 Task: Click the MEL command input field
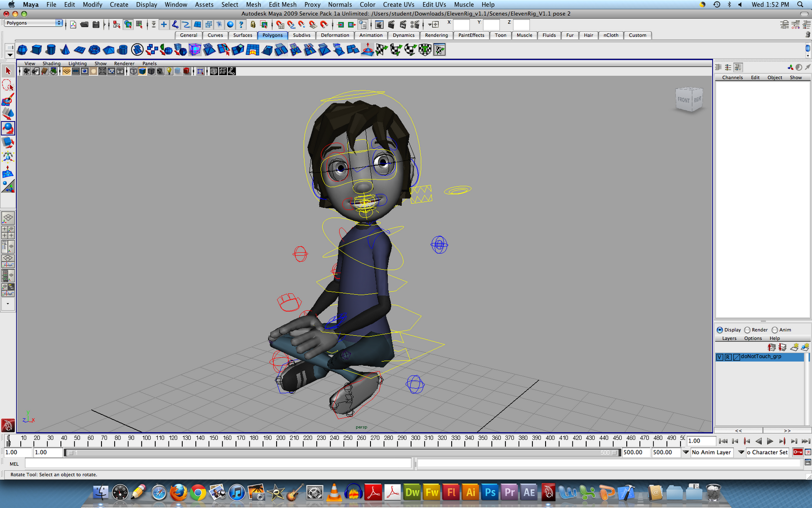[x=218, y=463]
